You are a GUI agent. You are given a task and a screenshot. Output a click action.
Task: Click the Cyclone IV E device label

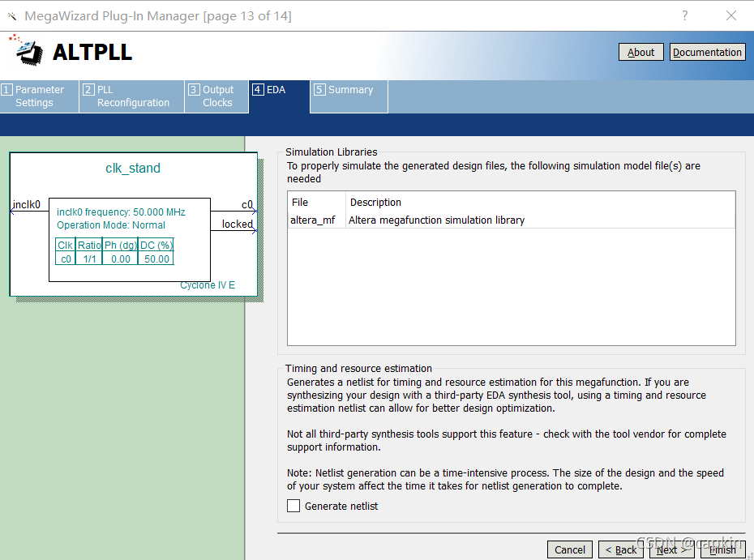[208, 285]
